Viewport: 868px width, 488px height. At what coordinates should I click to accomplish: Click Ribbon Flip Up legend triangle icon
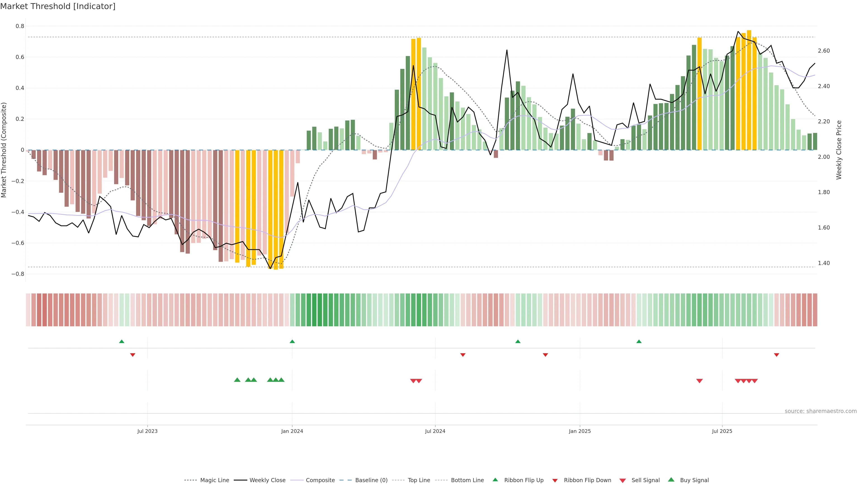(495, 480)
